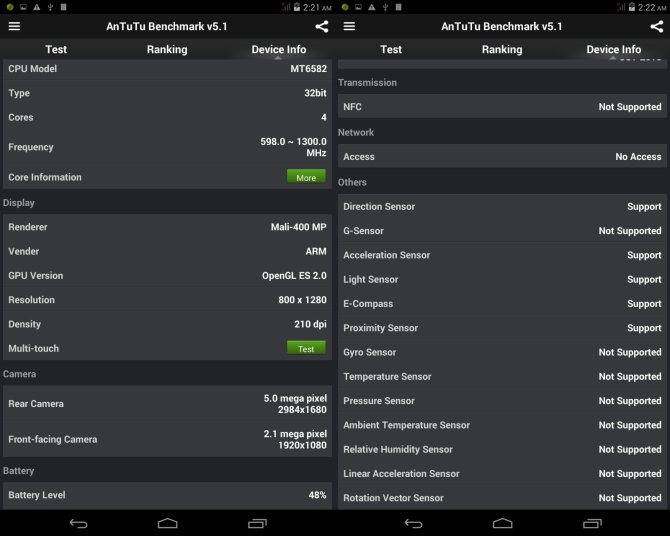This screenshot has width=670, height=536.
Task: Tap Home navigation icon in right screen
Action: (x=502, y=523)
